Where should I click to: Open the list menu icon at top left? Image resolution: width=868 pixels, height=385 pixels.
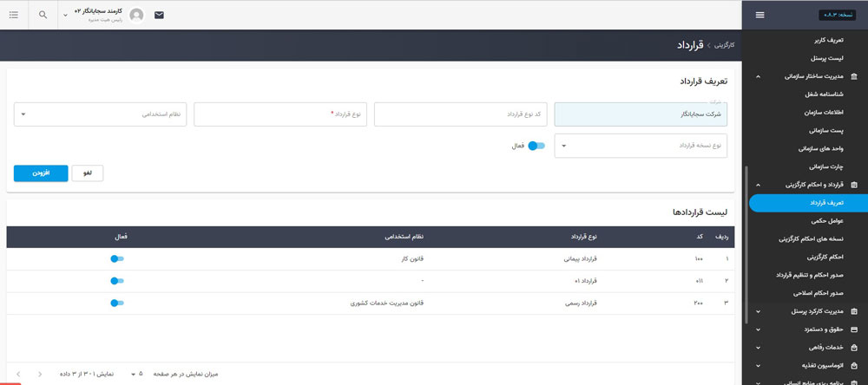coord(13,15)
